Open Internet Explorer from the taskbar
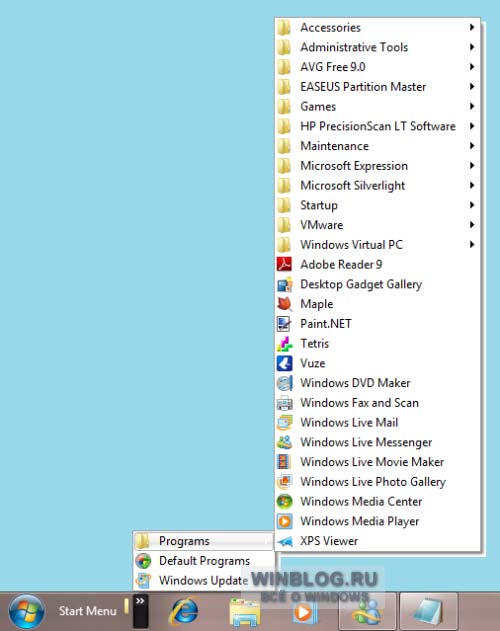The image size is (500, 631). tap(184, 612)
